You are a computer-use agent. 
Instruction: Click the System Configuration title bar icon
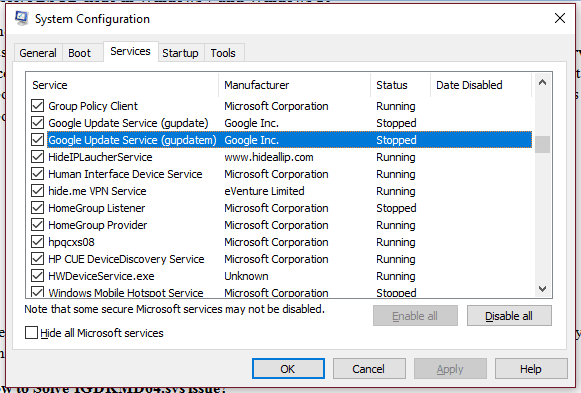click(21, 19)
